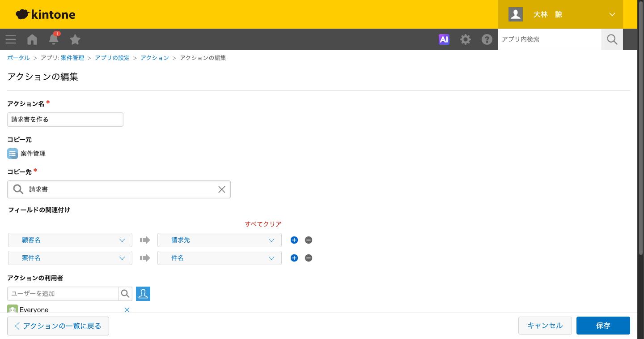Image resolution: width=644 pixels, height=339 pixels.
Task: Expand the 顧客名 source field dropdown
Action: coord(70,240)
